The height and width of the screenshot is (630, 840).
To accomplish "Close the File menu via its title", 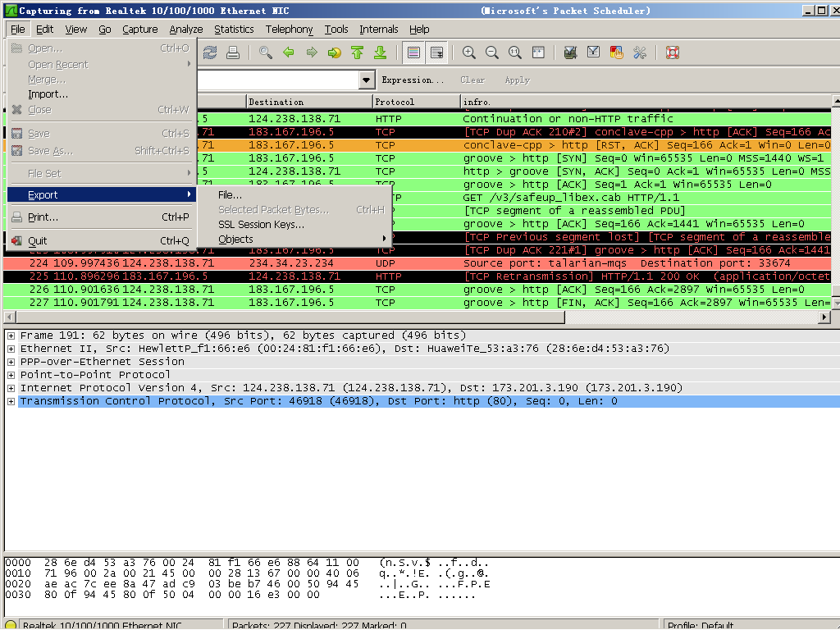I will click(18, 30).
